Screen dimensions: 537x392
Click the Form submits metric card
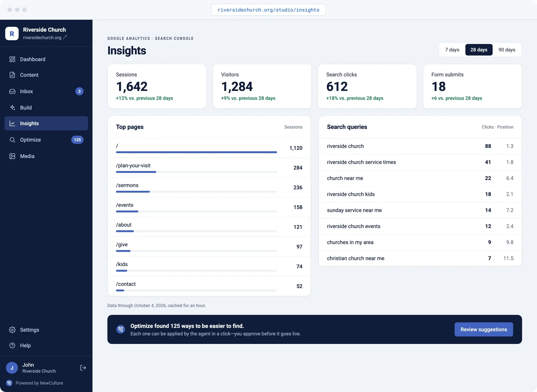472,86
